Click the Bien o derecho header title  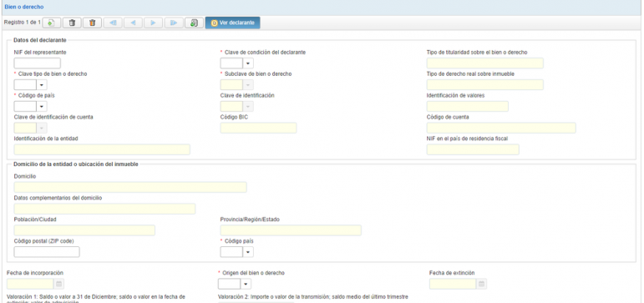point(24,8)
